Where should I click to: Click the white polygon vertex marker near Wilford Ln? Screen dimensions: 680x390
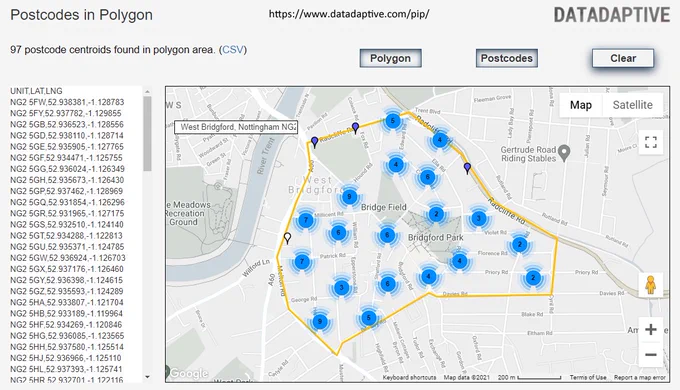[287, 238]
